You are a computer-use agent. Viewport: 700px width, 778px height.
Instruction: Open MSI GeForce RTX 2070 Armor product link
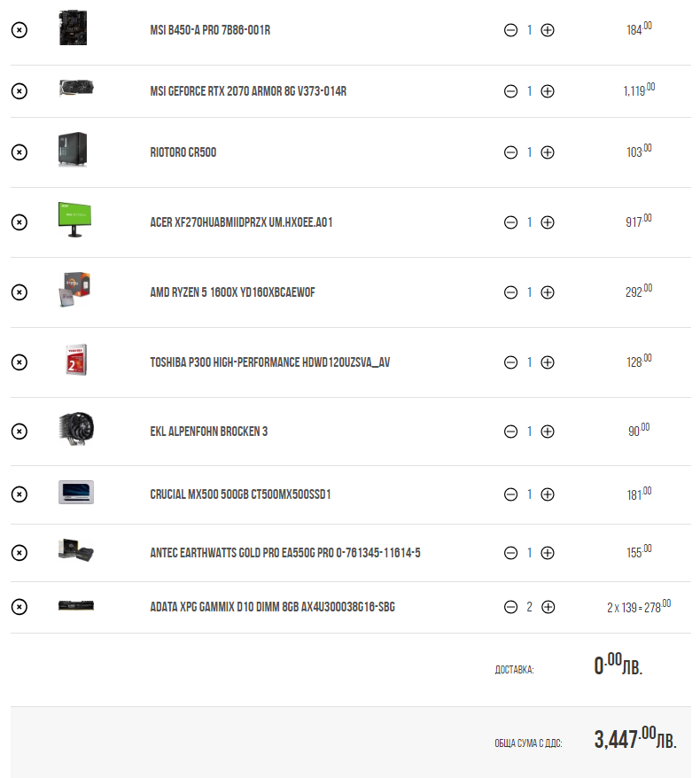point(248,91)
